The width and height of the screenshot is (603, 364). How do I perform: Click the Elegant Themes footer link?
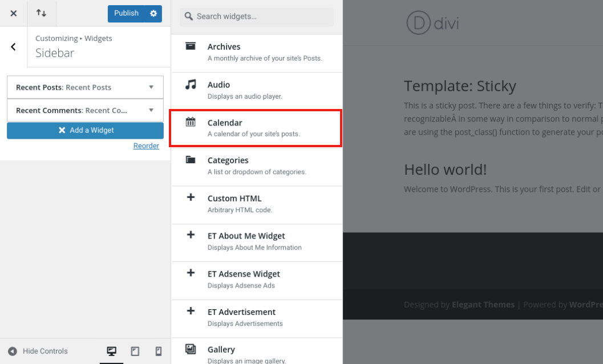pyautogui.click(x=483, y=305)
